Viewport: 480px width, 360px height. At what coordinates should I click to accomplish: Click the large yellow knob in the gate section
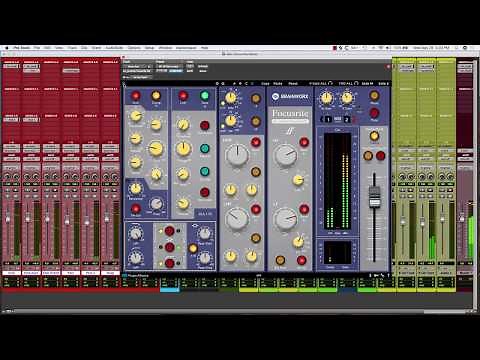click(183, 149)
